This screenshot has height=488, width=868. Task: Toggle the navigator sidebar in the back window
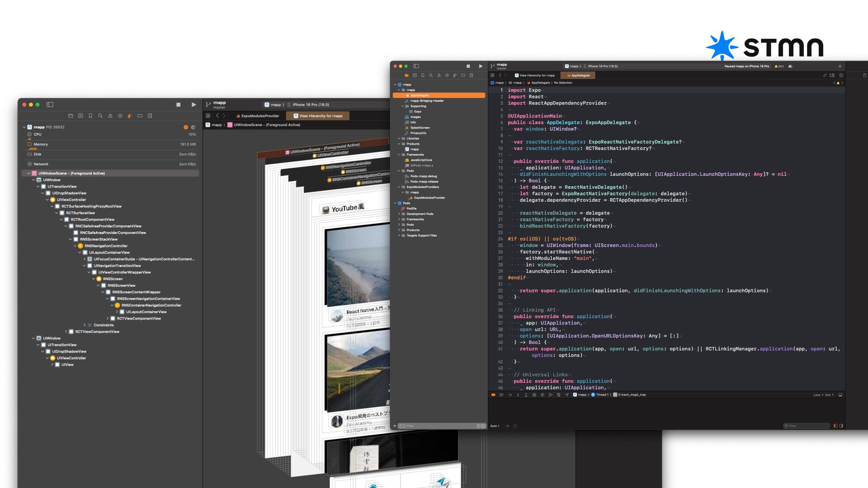tap(50, 104)
